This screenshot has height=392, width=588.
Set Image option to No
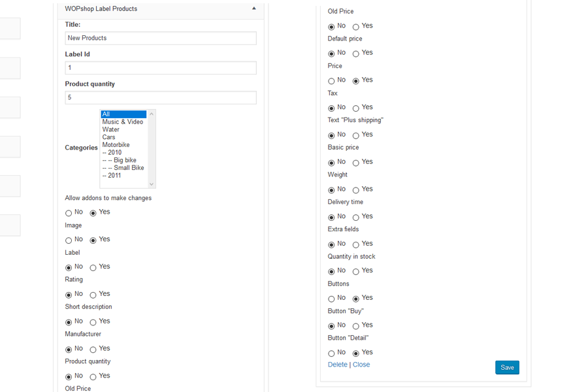click(69, 240)
